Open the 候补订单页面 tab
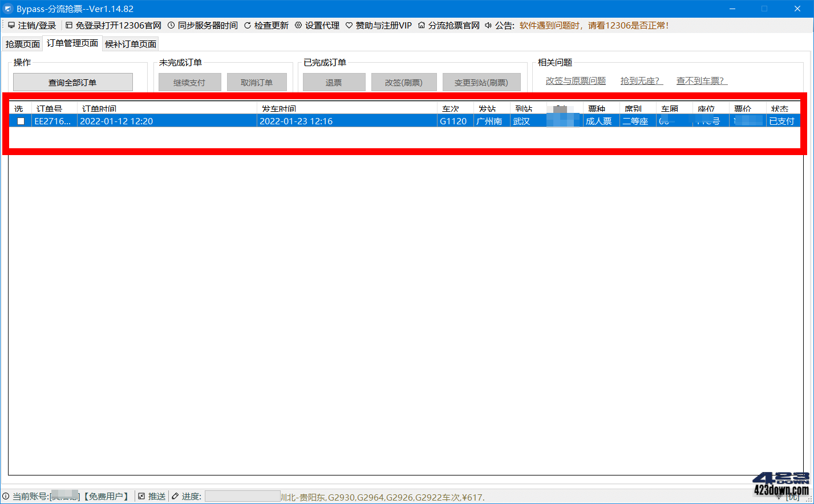Image resolution: width=814 pixels, height=504 pixels. tap(130, 43)
